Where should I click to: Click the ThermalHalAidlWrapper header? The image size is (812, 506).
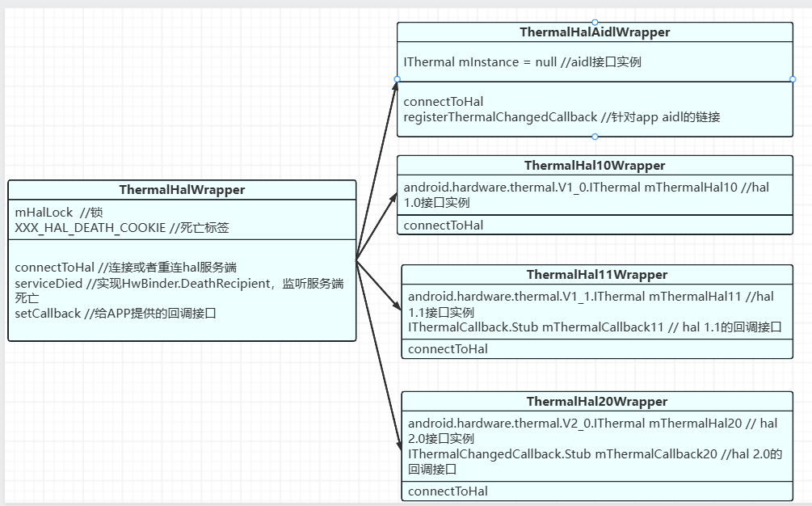595,32
